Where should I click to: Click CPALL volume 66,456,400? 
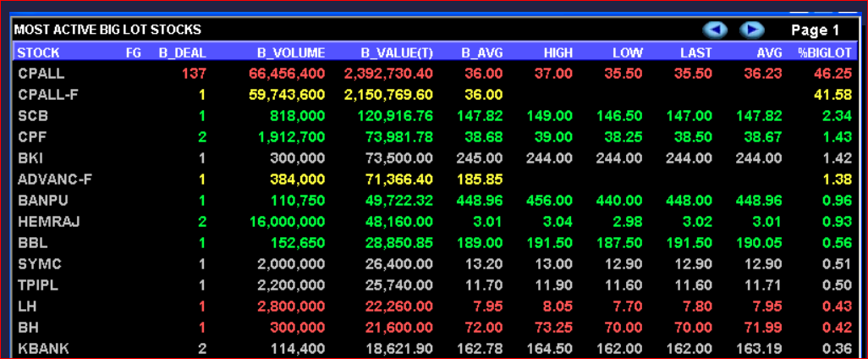[x=287, y=73]
